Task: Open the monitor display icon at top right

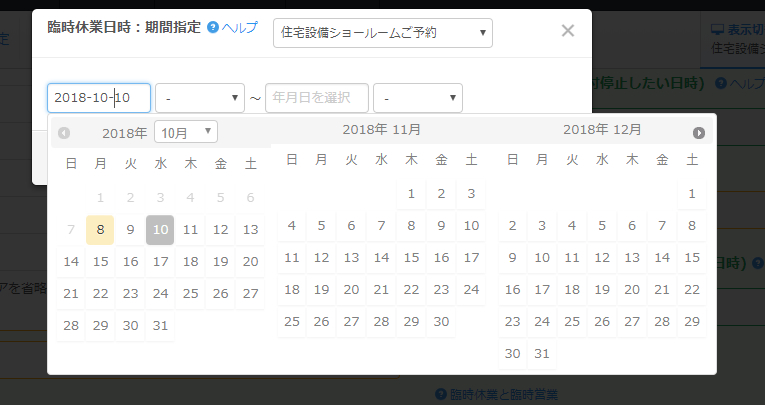Action: coord(717,30)
